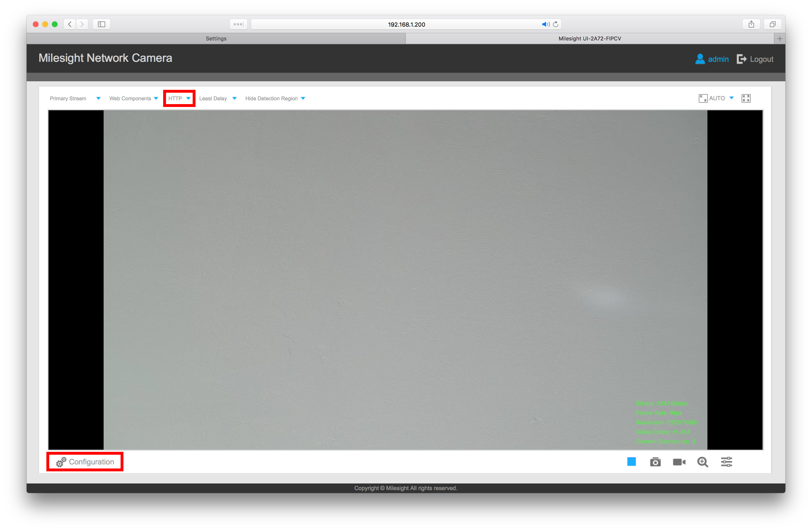Click the Configuration gears icon
Screen dimensions: 812x531
61,462
